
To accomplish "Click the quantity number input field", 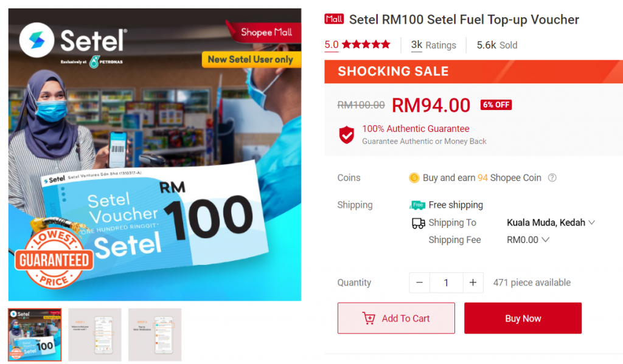I will [446, 283].
